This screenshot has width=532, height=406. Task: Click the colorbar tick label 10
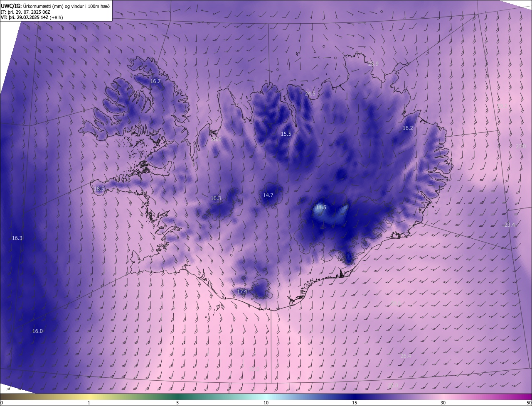[266, 403]
